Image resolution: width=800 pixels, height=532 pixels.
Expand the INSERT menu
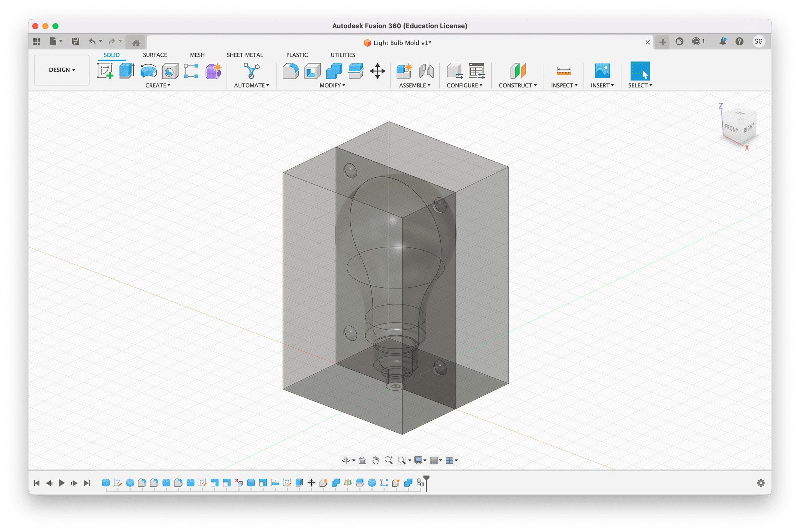(x=602, y=85)
